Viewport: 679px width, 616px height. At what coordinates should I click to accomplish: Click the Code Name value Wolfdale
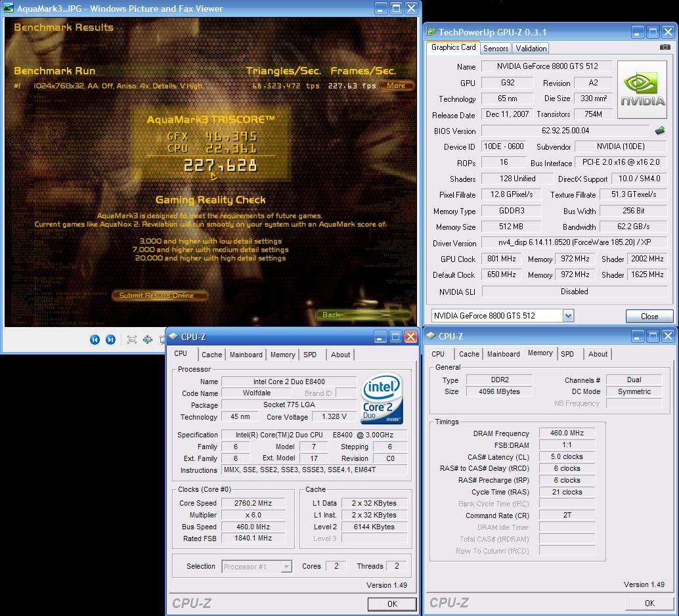tap(256, 393)
